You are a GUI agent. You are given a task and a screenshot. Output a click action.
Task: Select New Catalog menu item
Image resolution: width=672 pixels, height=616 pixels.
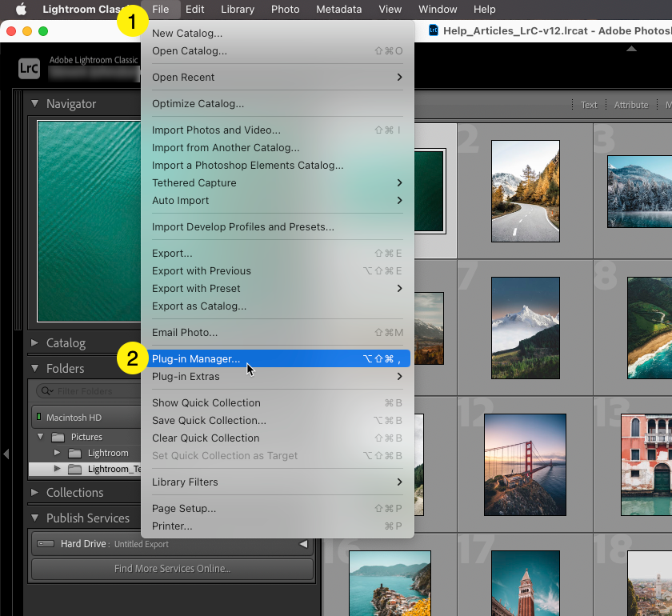tap(278, 33)
